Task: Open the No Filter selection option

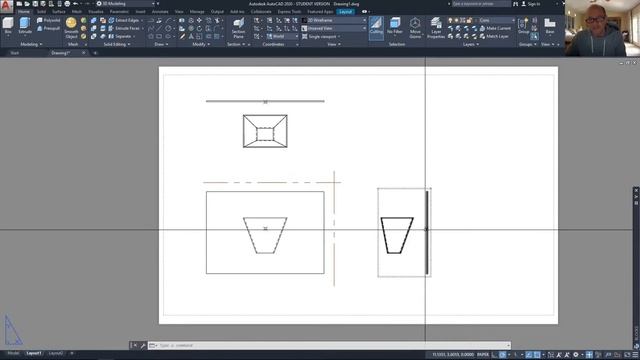Action: pos(395,26)
